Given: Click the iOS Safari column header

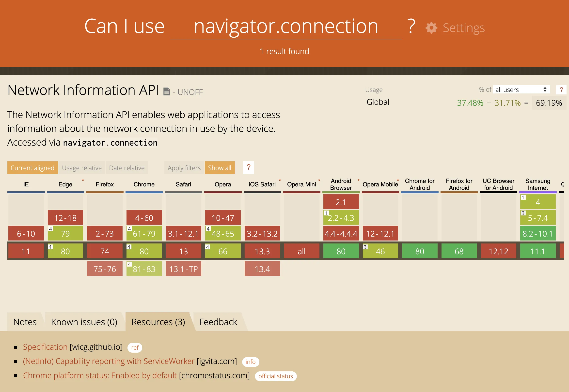Looking at the screenshot, I should 262,184.
